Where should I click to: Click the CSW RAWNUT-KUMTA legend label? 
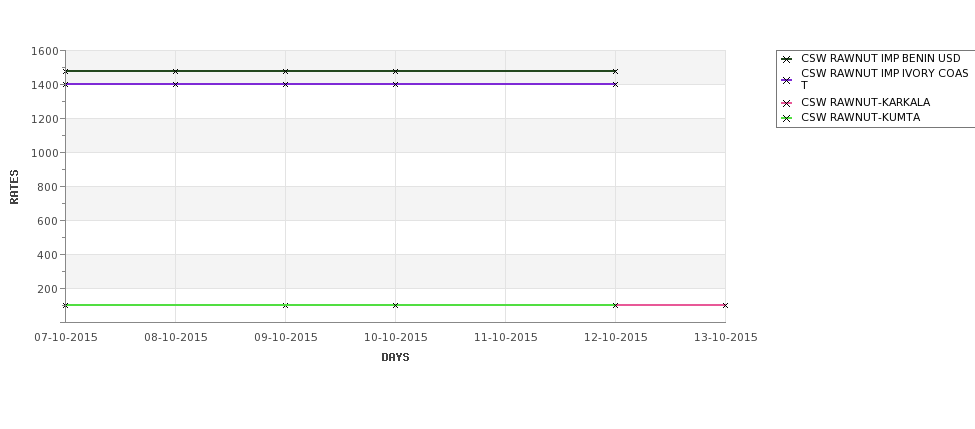click(x=861, y=118)
